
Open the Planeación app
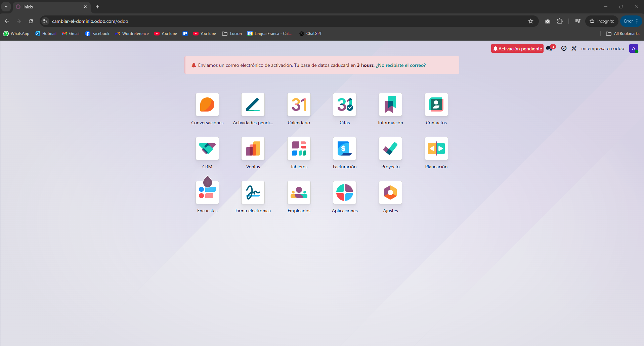tap(436, 149)
